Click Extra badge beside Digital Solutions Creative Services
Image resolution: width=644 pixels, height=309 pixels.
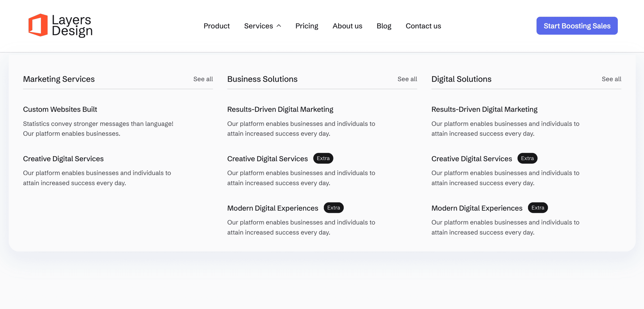[527, 158]
